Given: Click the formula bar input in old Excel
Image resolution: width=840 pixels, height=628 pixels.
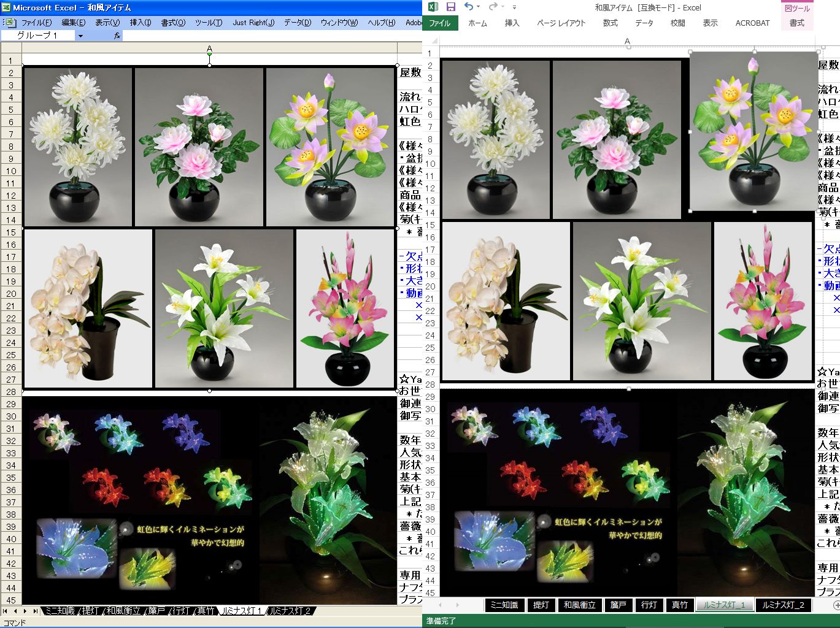Looking at the screenshot, I should pos(272,36).
